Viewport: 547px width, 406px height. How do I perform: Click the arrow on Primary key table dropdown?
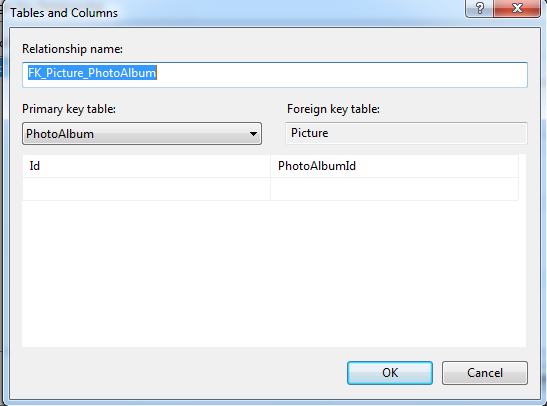click(253, 134)
